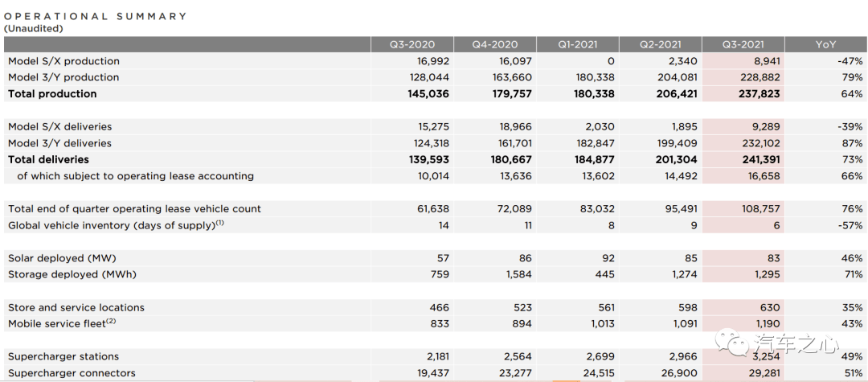This screenshot has width=868, height=382.
Task: Click value 16,992 in Model S/X production
Action: coord(433,61)
